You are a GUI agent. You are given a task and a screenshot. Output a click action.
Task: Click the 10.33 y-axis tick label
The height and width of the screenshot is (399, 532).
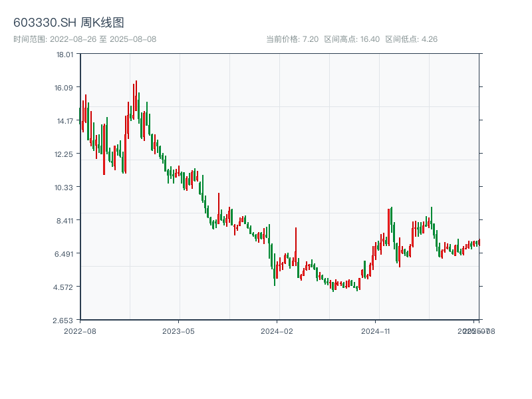coord(65,188)
